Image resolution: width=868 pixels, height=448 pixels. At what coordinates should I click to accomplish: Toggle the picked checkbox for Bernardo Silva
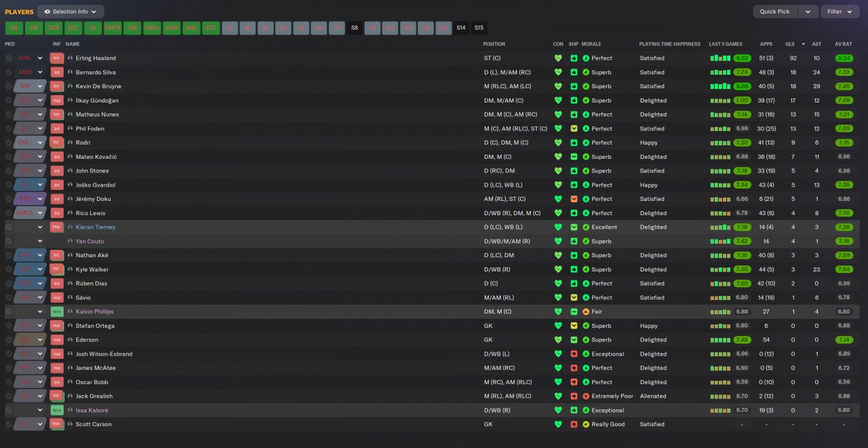pyautogui.click(x=9, y=73)
